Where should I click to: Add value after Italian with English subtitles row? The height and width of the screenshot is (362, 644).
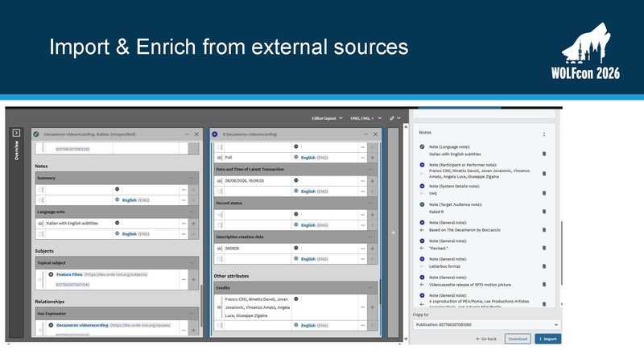(193, 224)
